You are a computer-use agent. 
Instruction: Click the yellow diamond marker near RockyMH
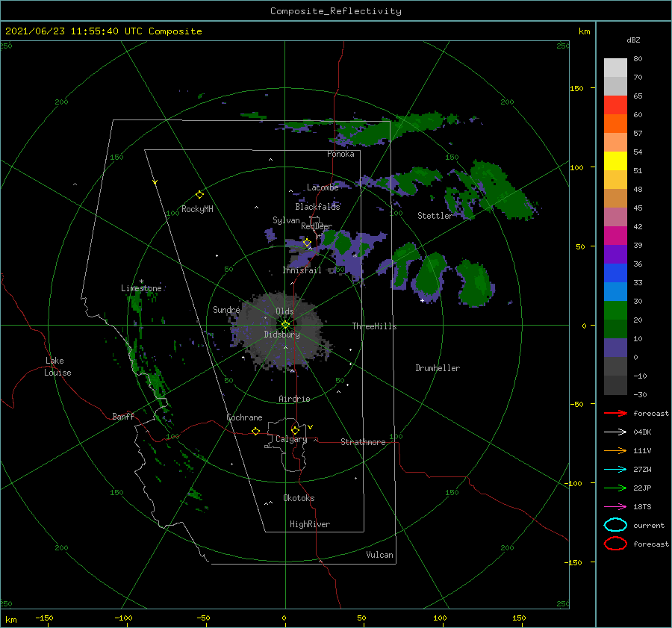[x=199, y=195]
